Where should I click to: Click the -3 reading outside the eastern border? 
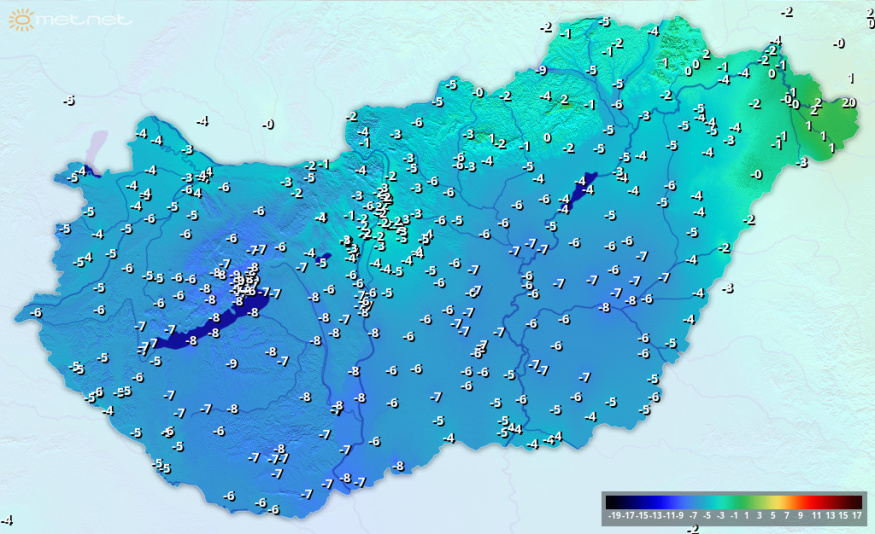(728, 288)
